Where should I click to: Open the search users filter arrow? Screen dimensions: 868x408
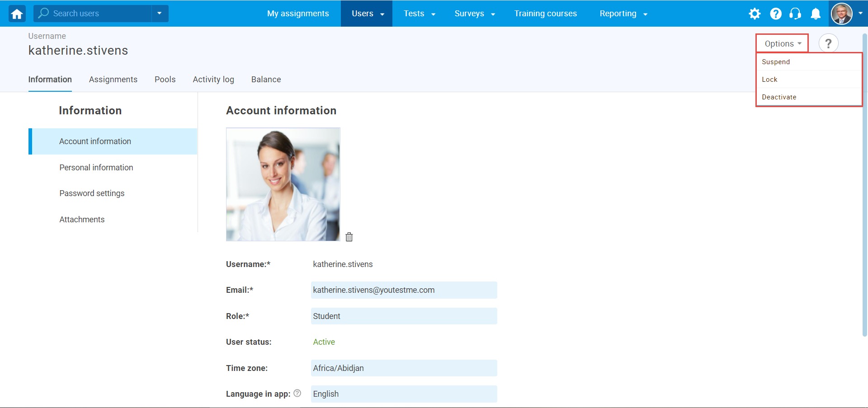point(159,14)
